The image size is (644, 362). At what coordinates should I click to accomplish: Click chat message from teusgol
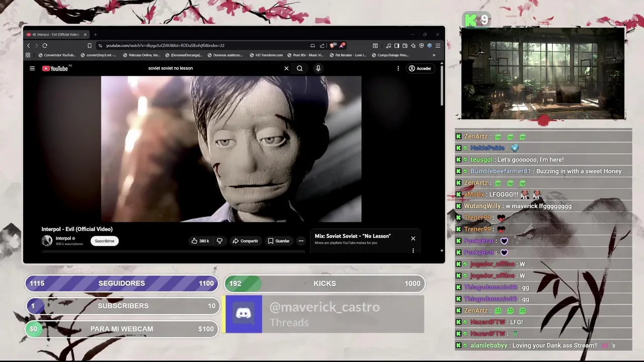click(543, 159)
